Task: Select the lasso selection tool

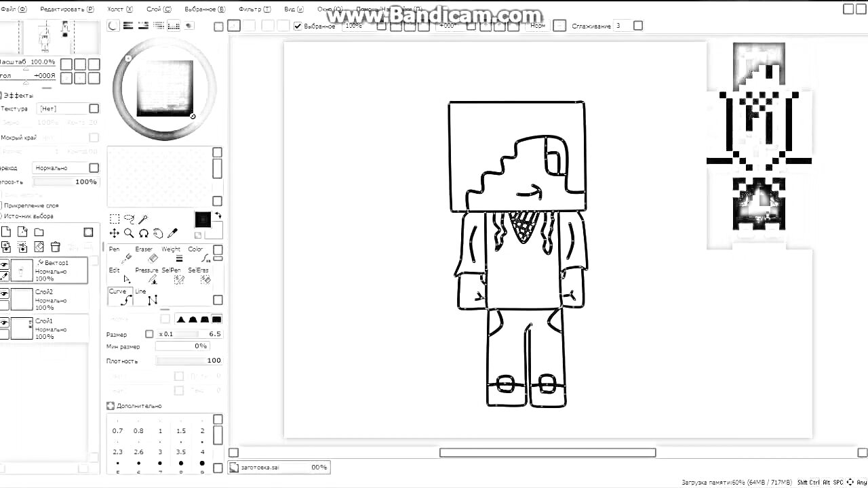Action: point(129,219)
